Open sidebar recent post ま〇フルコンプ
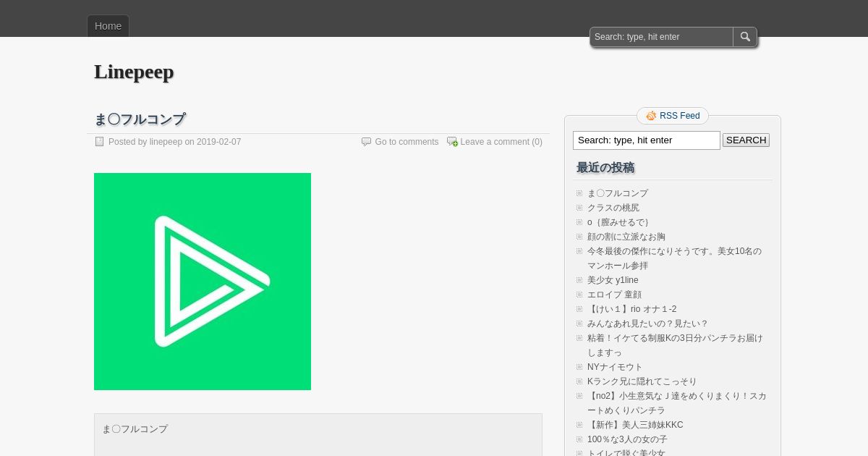Viewport: 868px width, 456px height. (x=618, y=193)
